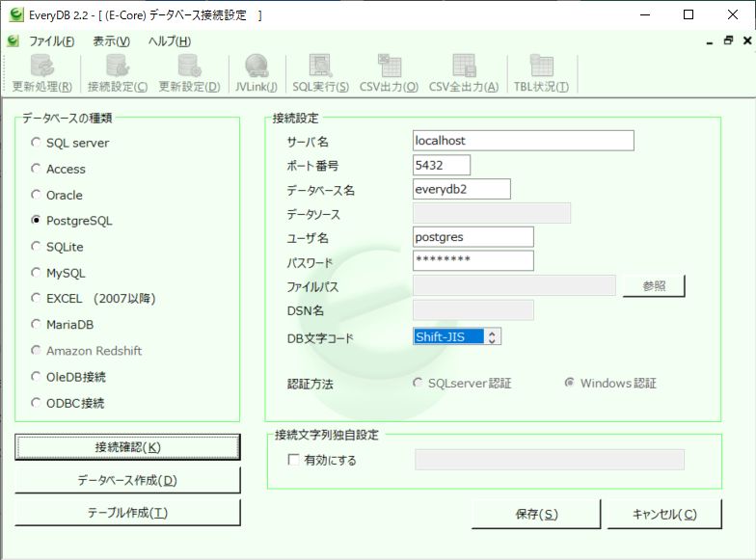Click キャンセル(C) button

pyautogui.click(x=664, y=514)
